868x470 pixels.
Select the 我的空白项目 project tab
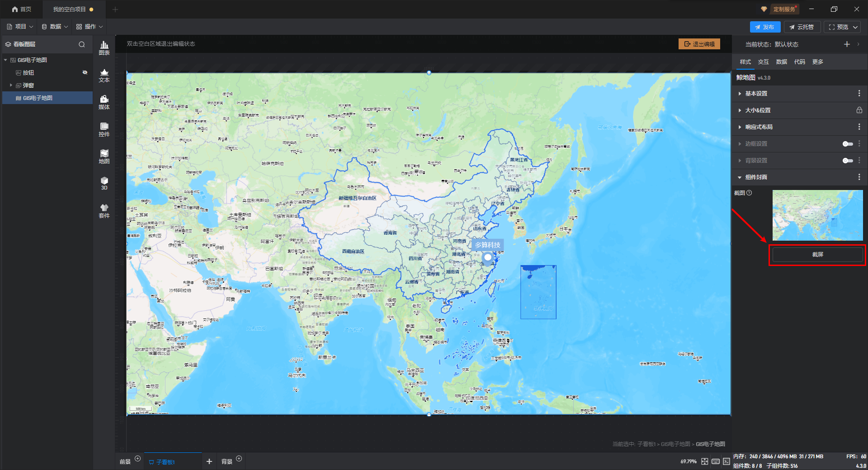pyautogui.click(x=74, y=9)
